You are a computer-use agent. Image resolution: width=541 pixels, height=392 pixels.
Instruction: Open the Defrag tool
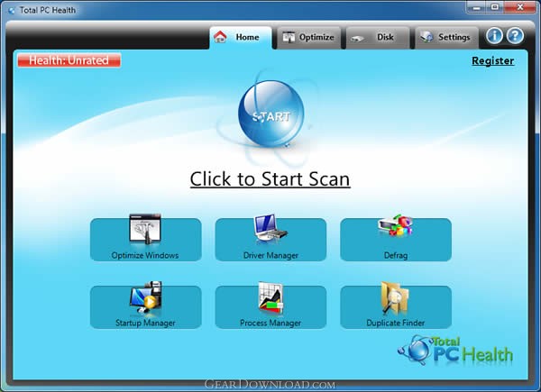tap(396, 240)
